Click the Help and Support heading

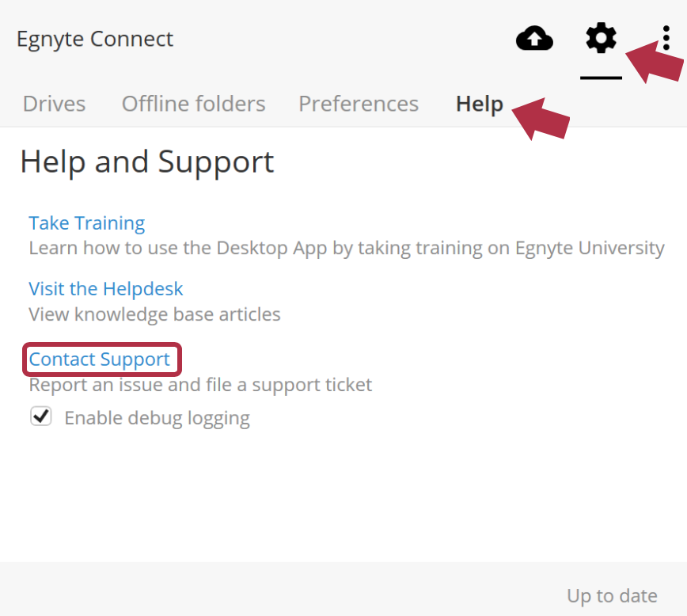(x=147, y=162)
